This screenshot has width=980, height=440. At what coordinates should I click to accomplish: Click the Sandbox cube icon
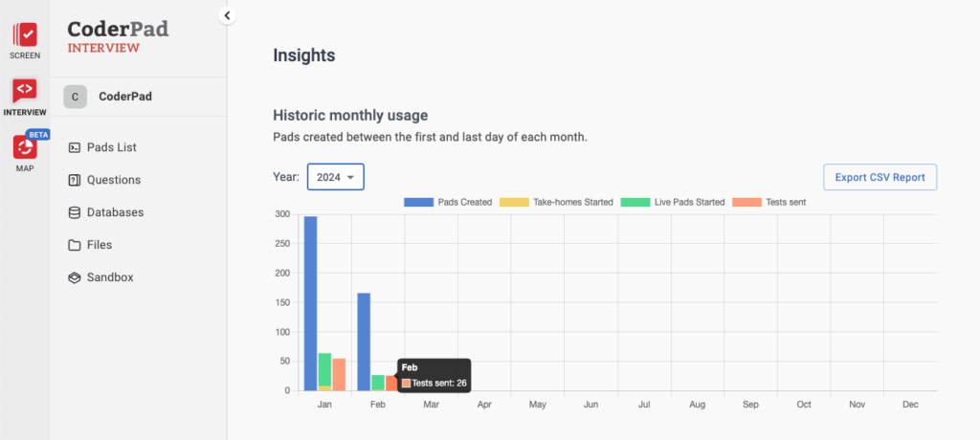(75, 277)
